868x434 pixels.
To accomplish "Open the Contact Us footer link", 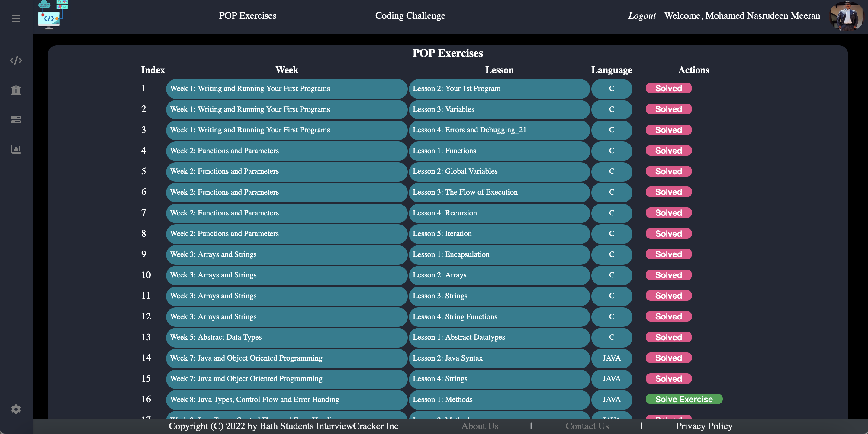I will click(x=587, y=426).
